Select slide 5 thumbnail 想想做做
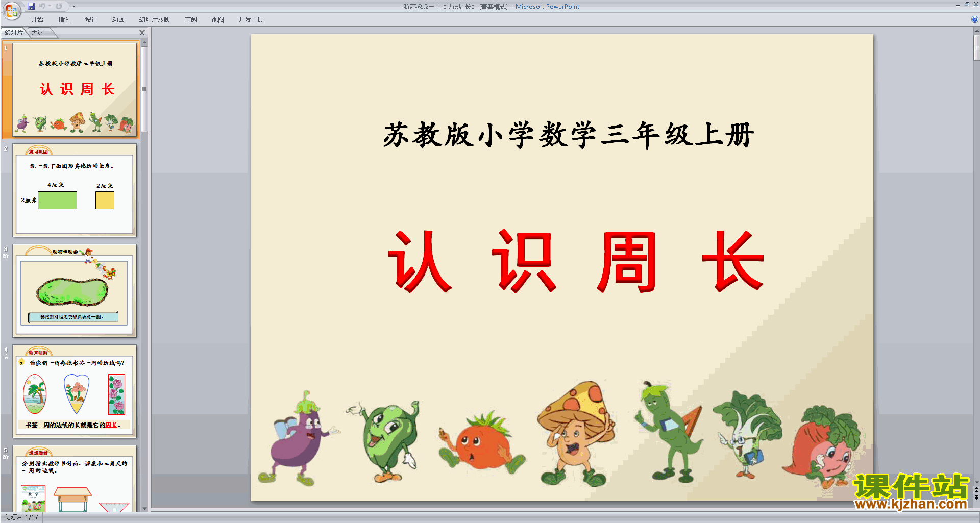The width and height of the screenshot is (980, 523). [x=75, y=479]
